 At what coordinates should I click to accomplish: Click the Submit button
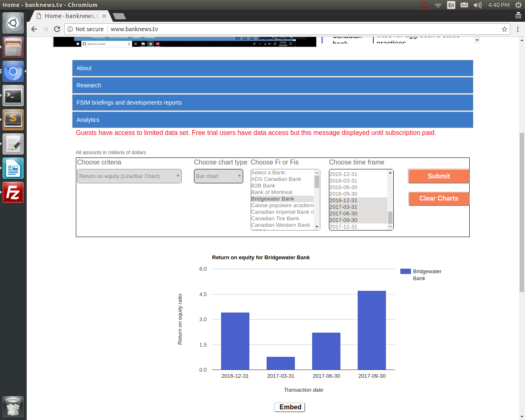438,176
